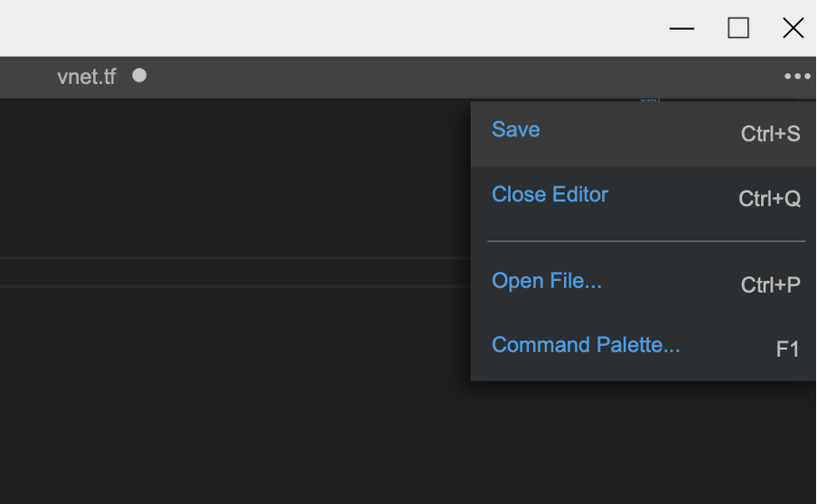Place cursor in the highlighted current editor line

click(235, 272)
